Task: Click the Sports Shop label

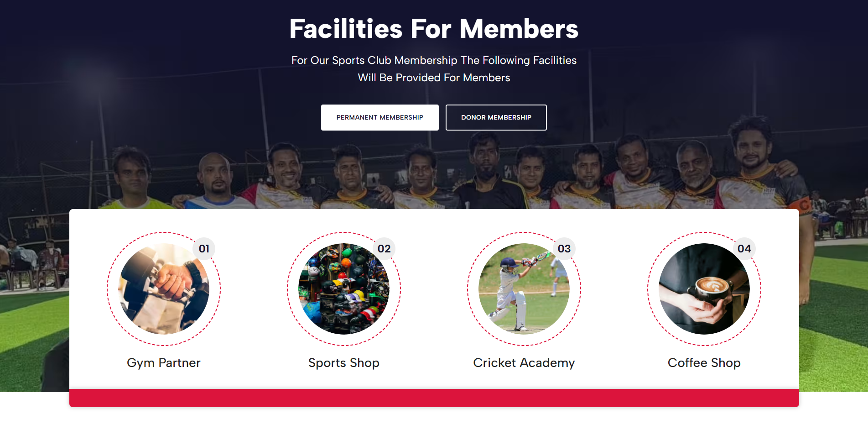Action: pos(343,363)
